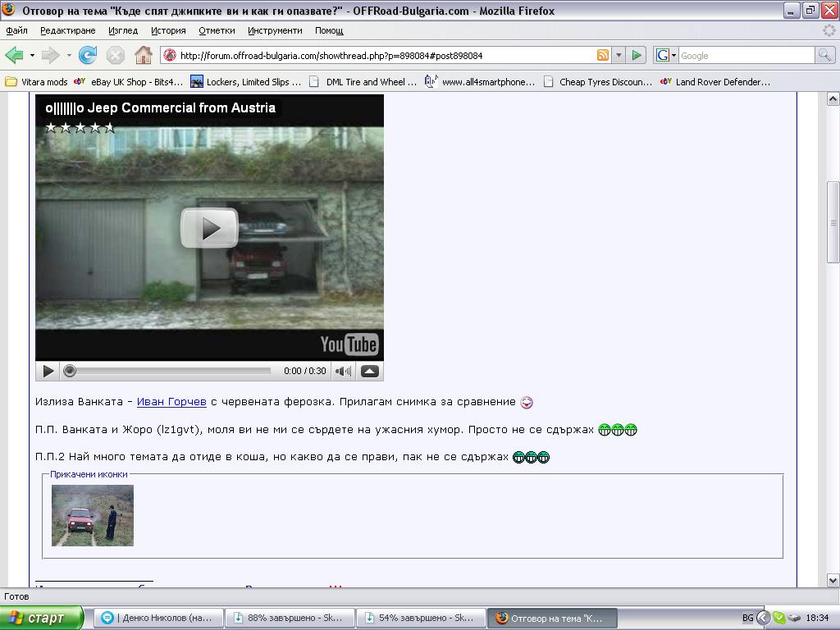Click the vertical scrollbar thumb
The width and height of the screenshot is (840, 630).
click(x=833, y=222)
